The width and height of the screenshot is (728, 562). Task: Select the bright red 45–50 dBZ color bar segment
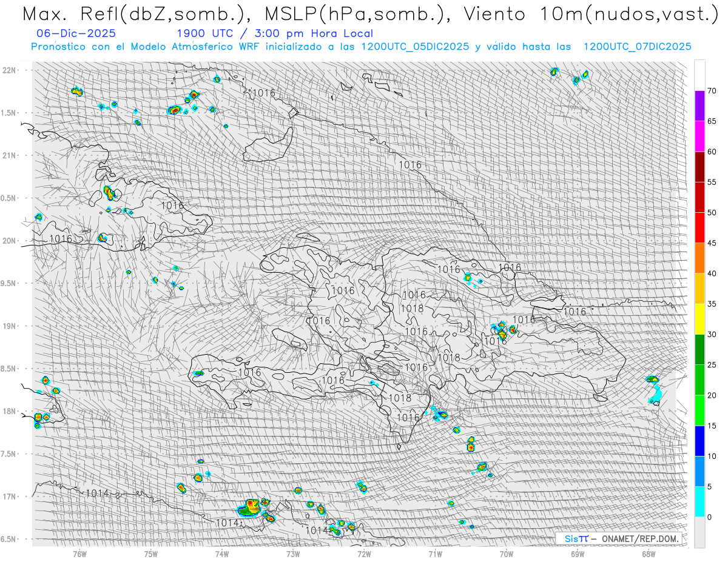[699, 227]
